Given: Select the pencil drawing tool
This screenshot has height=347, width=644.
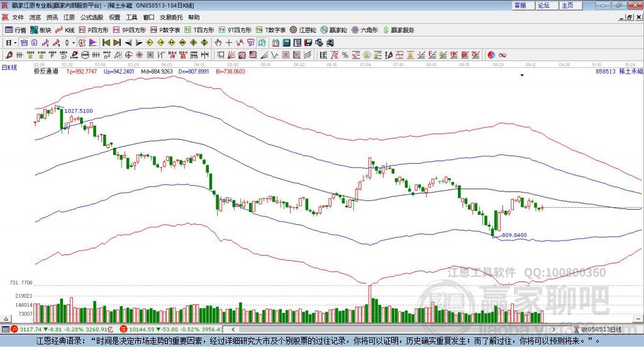Looking at the screenshot, I should 9,55.
